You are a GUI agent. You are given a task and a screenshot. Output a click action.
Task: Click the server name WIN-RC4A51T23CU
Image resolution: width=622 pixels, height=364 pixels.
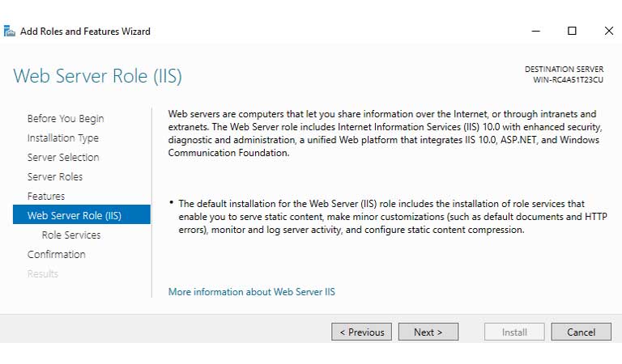pos(568,79)
